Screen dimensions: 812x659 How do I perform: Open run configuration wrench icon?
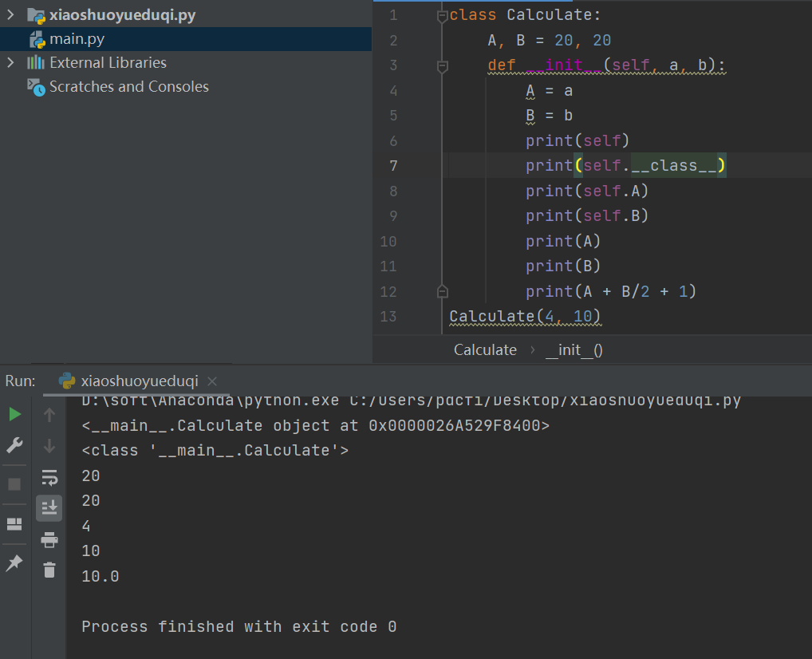tap(14, 444)
